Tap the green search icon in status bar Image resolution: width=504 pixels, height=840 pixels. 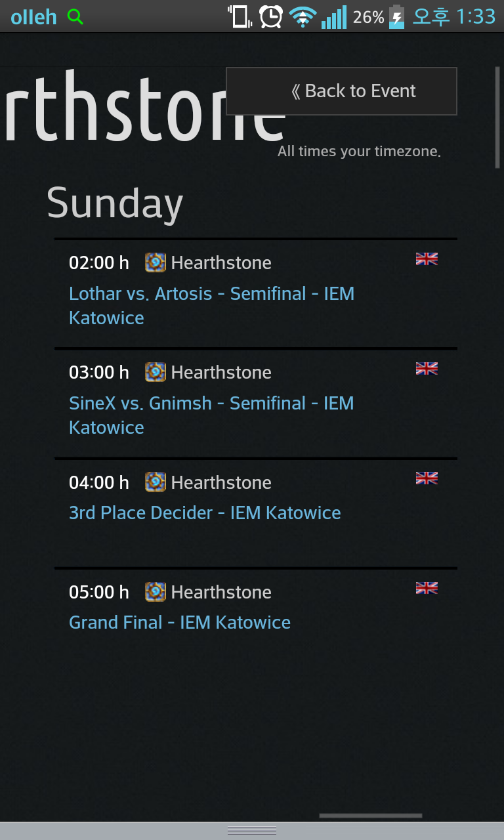point(75,17)
